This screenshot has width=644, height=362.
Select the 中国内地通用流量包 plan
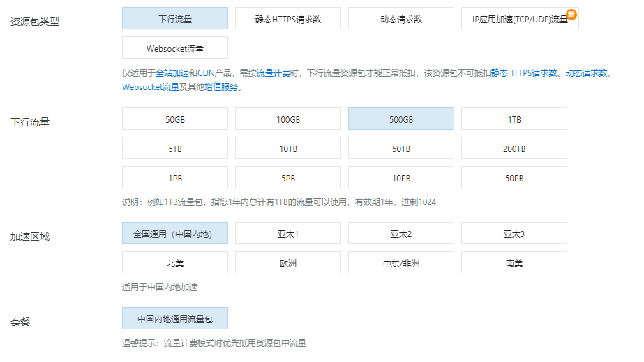tap(174, 319)
